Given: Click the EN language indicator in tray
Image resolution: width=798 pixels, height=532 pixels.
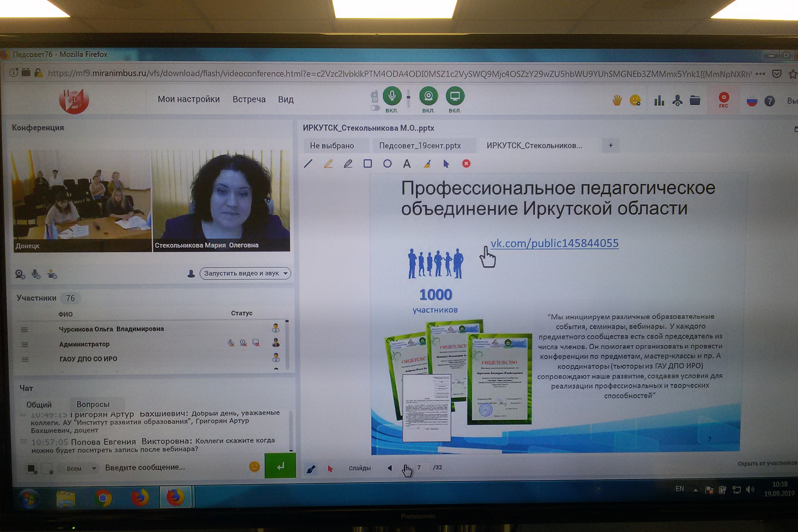Looking at the screenshot, I should [x=680, y=488].
